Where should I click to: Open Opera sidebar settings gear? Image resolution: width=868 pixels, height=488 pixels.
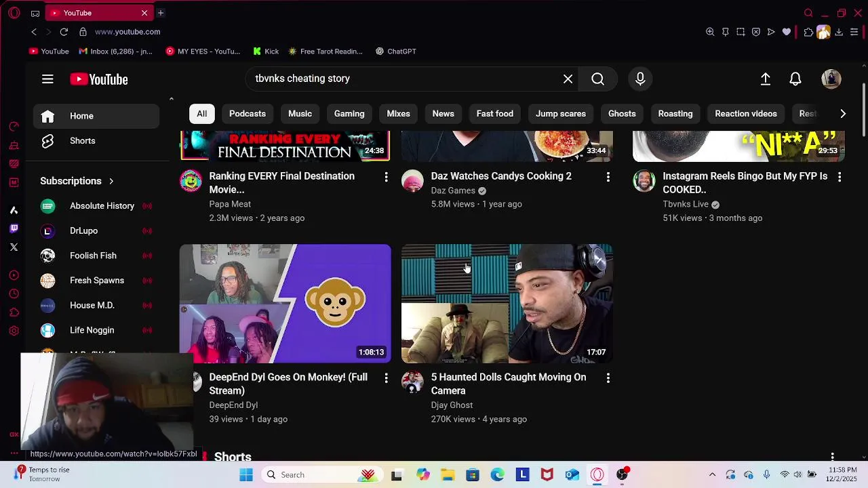(x=14, y=331)
